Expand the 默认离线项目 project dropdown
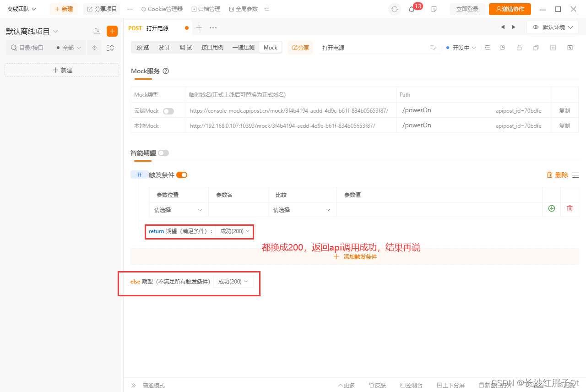Image resolution: width=586 pixels, height=392 pixels. tap(32, 31)
